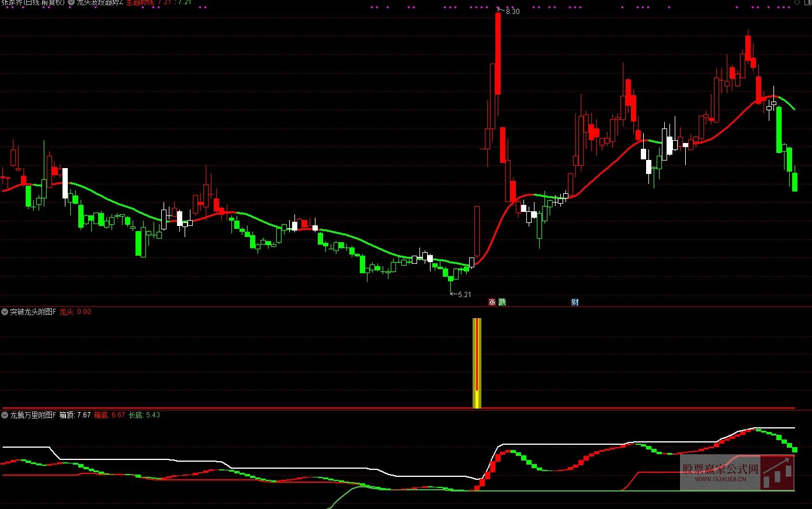Image resolution: width=812 pixels, height=509 pixels.
Task: Click the red 涨 marker icon
Action: coord(492,302)
